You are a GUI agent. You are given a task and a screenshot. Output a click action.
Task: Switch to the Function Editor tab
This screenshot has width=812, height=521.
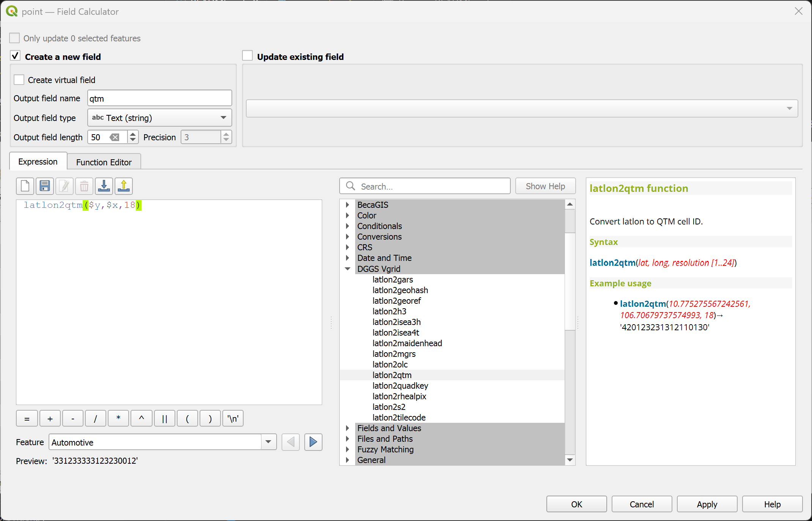pos(104,162)
